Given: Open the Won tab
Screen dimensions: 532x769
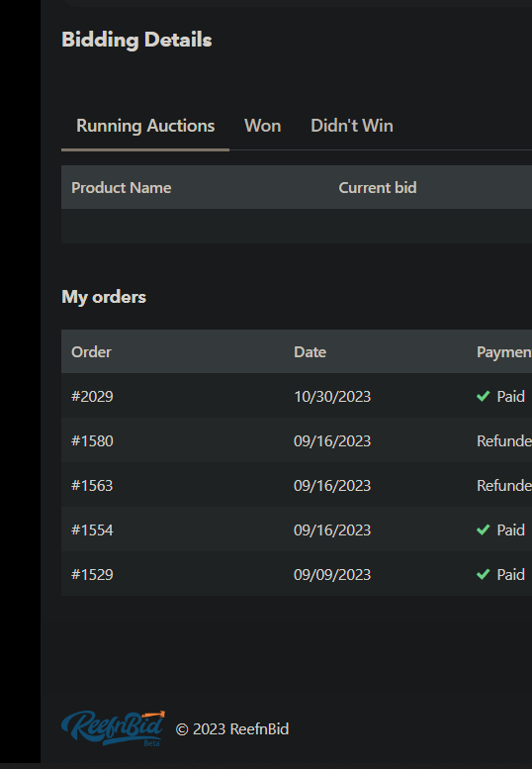Looking at the screenshot, I should click(x=263, y=126).
